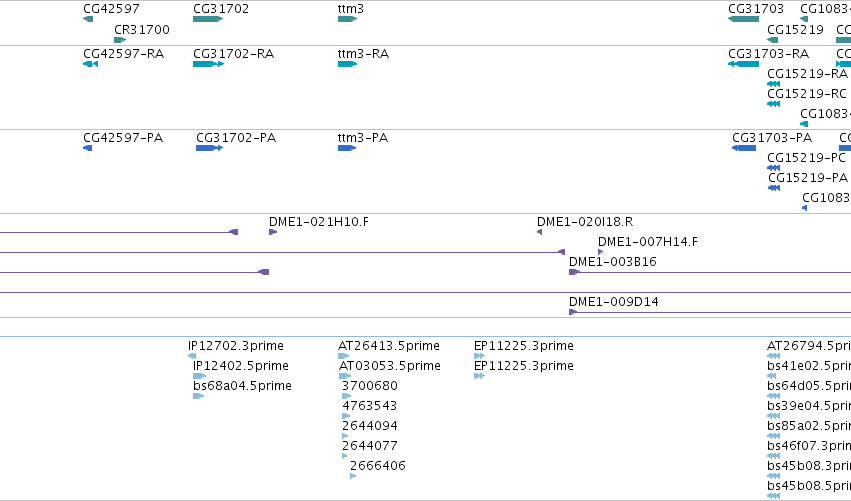Click the CG15219-PC coding arrows

(773, 168)
